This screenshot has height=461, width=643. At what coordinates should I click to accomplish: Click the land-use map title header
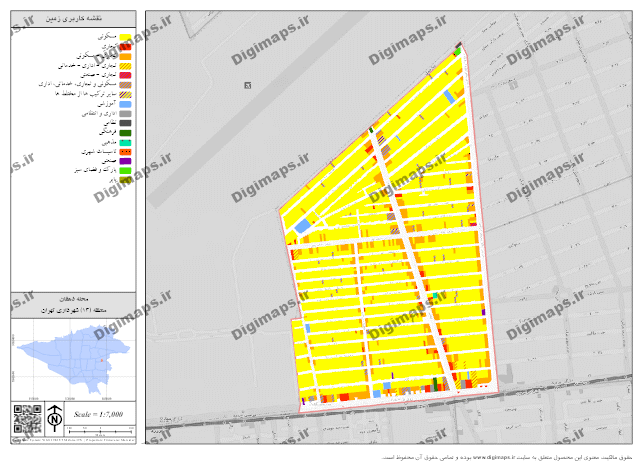(73, 19)
